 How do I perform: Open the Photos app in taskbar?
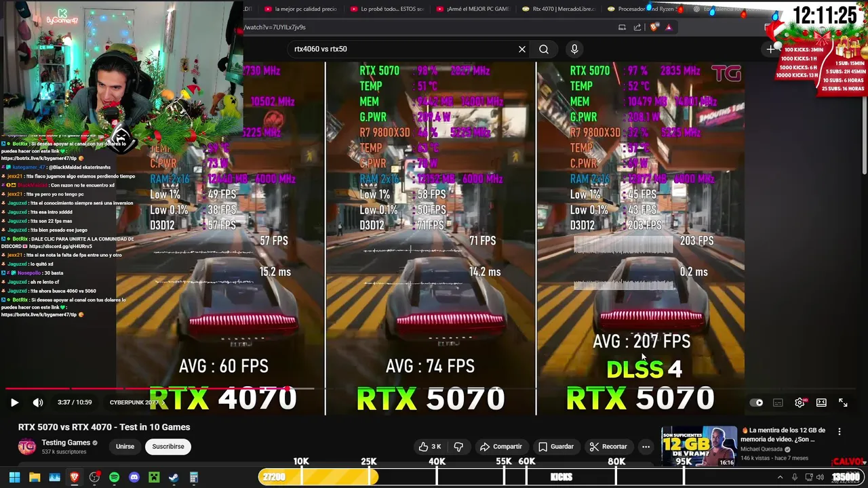(55, 477)
